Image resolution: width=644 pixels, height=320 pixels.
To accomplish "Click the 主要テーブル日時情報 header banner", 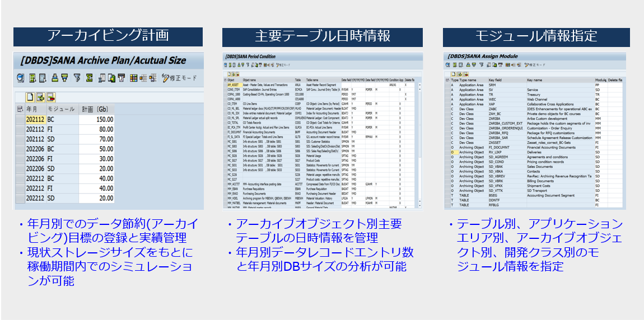I will 323,37.
